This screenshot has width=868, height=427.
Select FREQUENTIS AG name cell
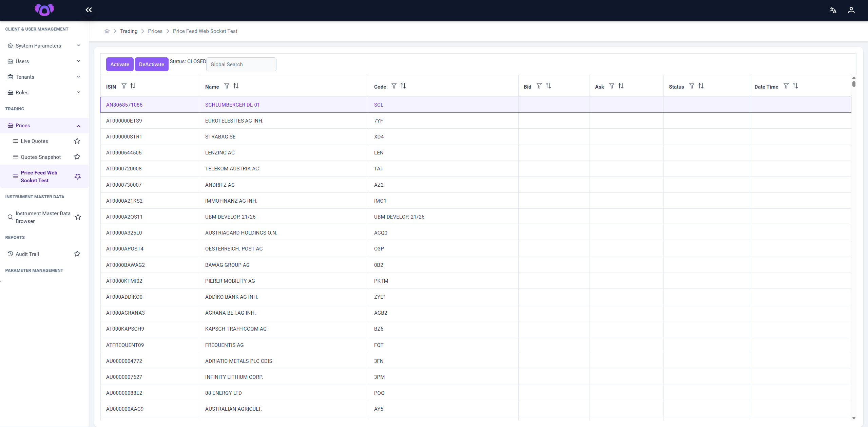coord(284,345)
